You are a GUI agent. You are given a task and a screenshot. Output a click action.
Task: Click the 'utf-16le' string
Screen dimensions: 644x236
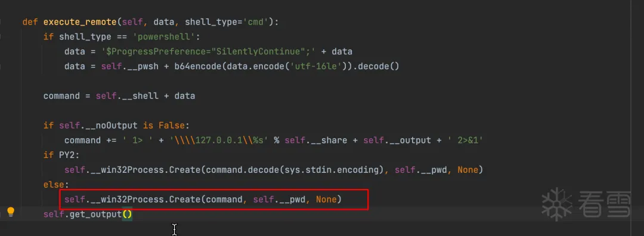316,67
